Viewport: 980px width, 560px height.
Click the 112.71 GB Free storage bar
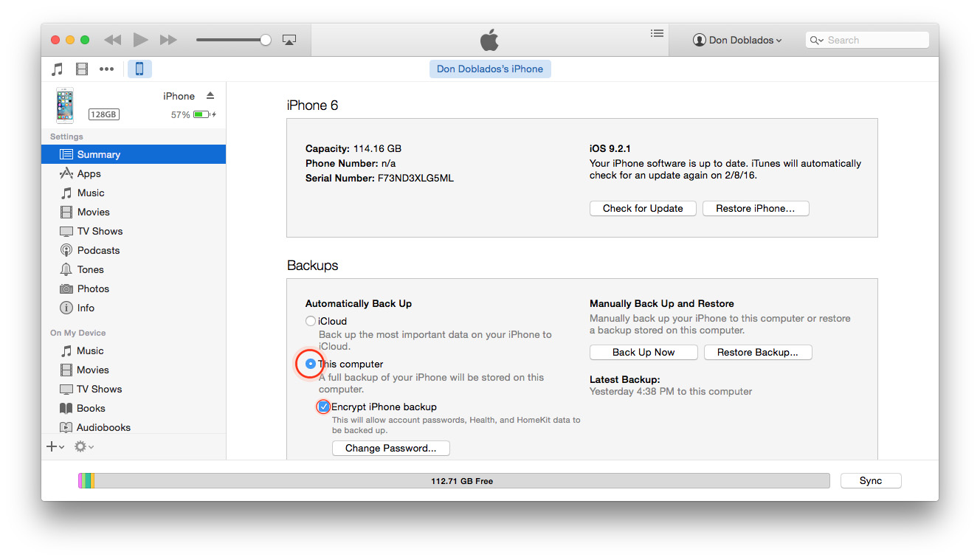462,480
